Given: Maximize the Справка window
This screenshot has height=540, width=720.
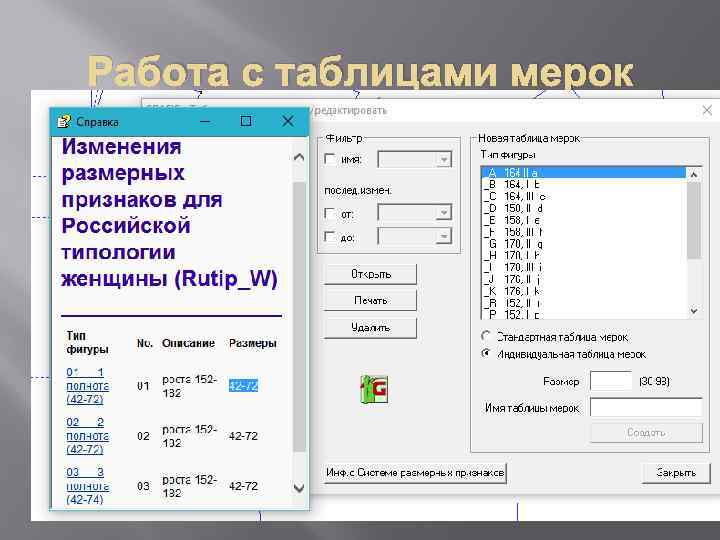Looking at the screenshot, I should pyautogui.click(x=246, y=121).
